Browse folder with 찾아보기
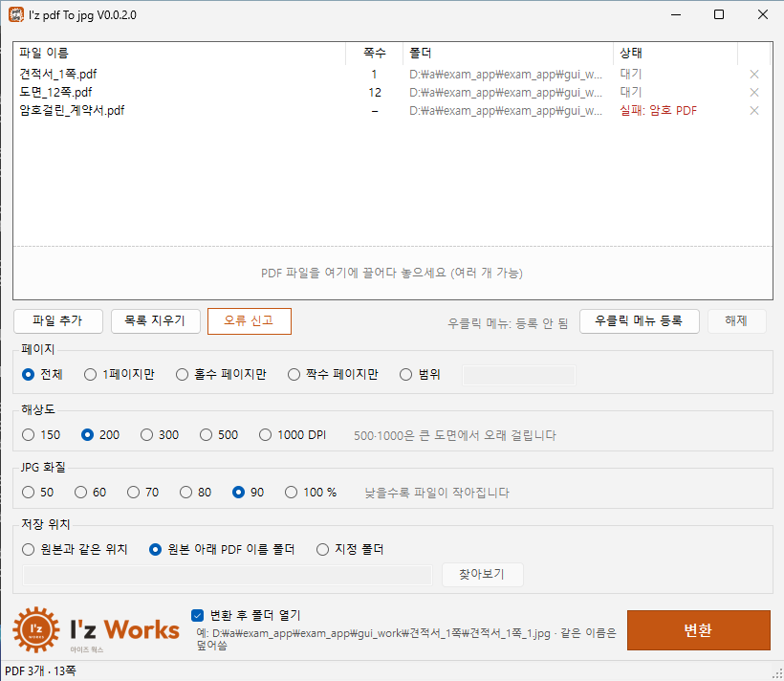The width and height of the screenshot is (784, 681). [x=483, y=574]
